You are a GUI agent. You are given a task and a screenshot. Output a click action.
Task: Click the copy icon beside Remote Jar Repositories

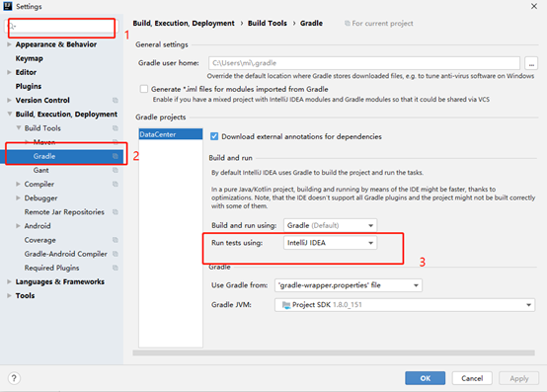[116, 211]
